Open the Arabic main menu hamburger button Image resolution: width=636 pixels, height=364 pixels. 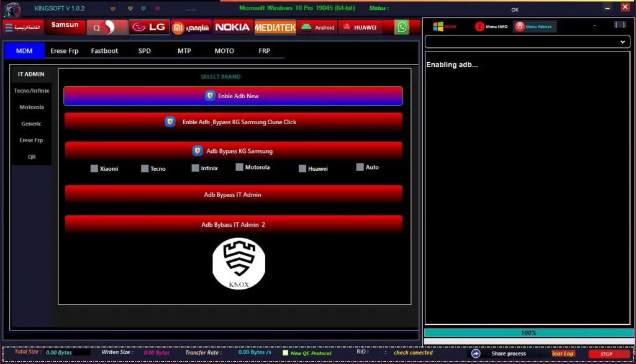coord(23,27)
